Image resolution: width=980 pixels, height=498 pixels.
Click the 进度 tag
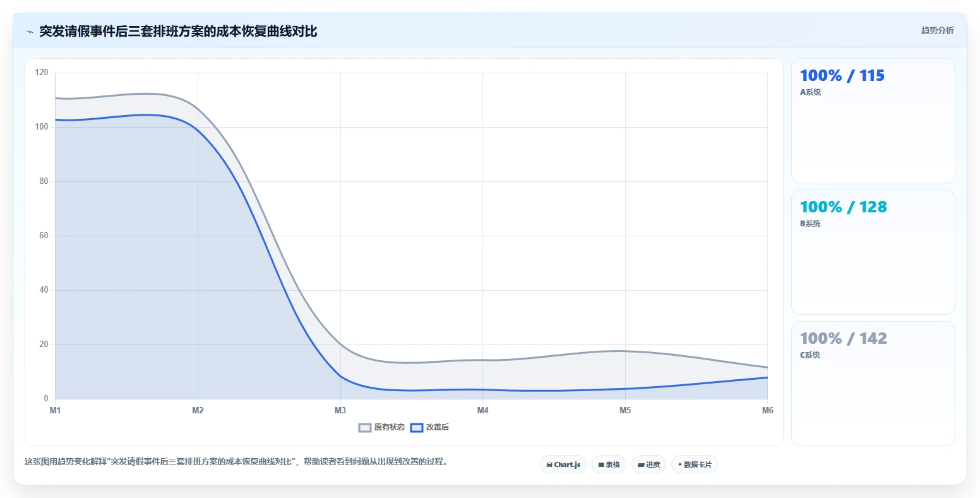click(648, 465)
